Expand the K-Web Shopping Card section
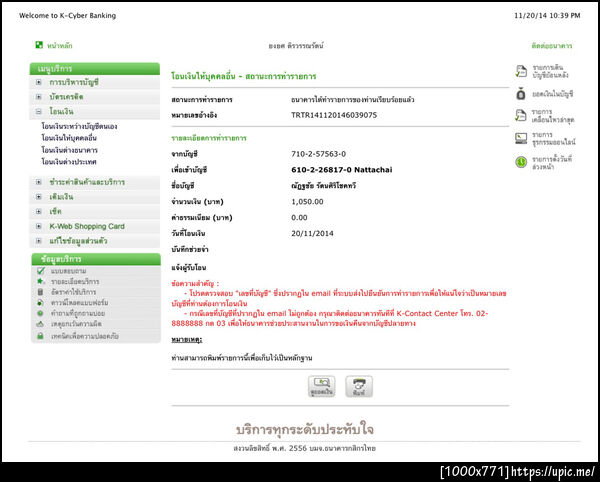The image size is (600, 482). 39,226
